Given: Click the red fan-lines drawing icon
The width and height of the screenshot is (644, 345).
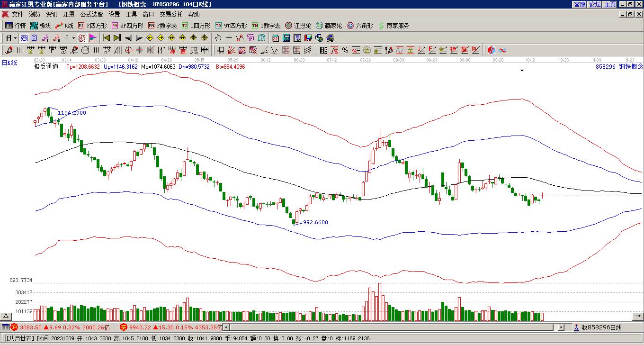Looking at the screenshot, I should pyautogui.click(x=231, y=50).
